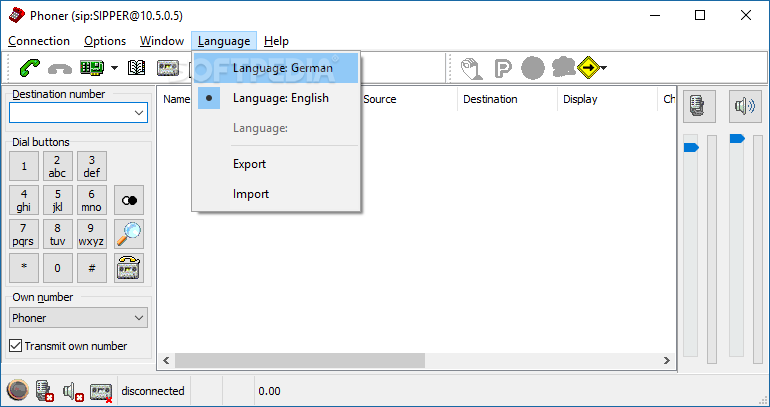This screenshot has width=770, height=407.
Task: Adjust the speaker volume slider handle
Action: click(737, 139)
